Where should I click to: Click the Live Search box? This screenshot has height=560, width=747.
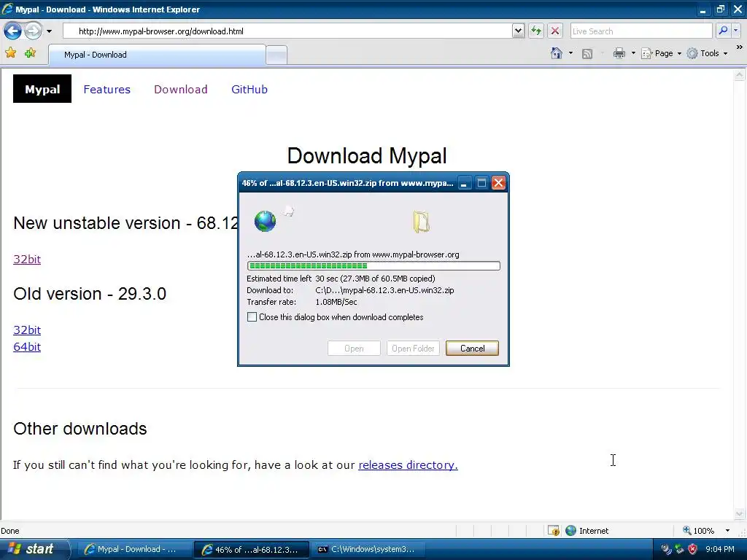(x=641, y=31)
